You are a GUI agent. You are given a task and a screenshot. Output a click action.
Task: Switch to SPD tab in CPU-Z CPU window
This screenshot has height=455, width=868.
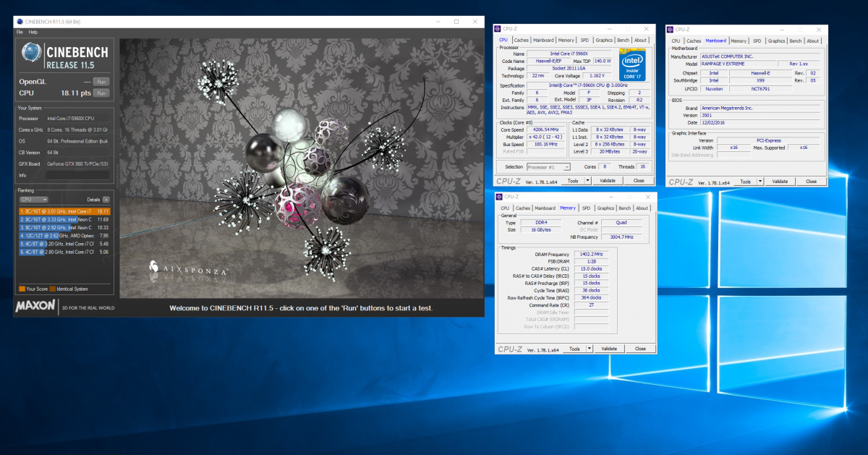584,41
